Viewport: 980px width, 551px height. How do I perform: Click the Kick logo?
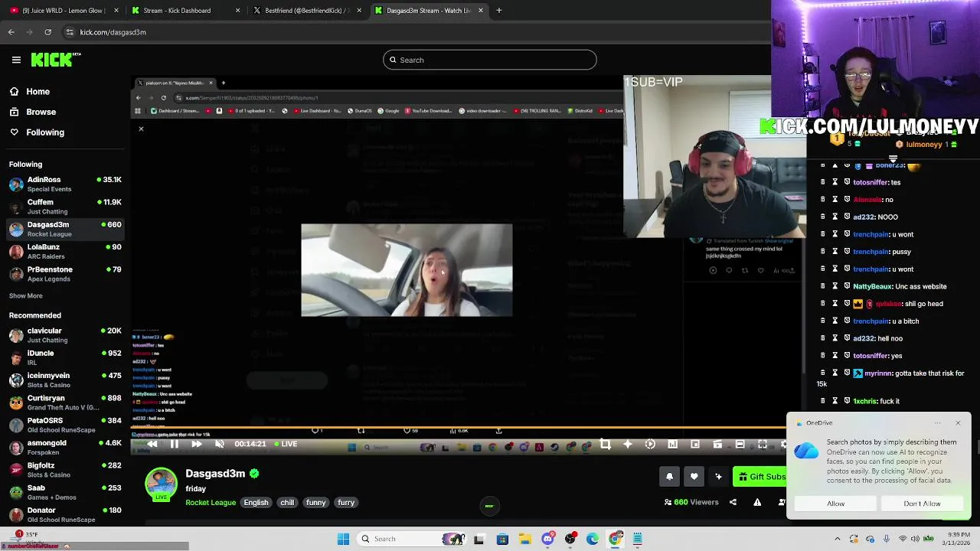[55, 59]
